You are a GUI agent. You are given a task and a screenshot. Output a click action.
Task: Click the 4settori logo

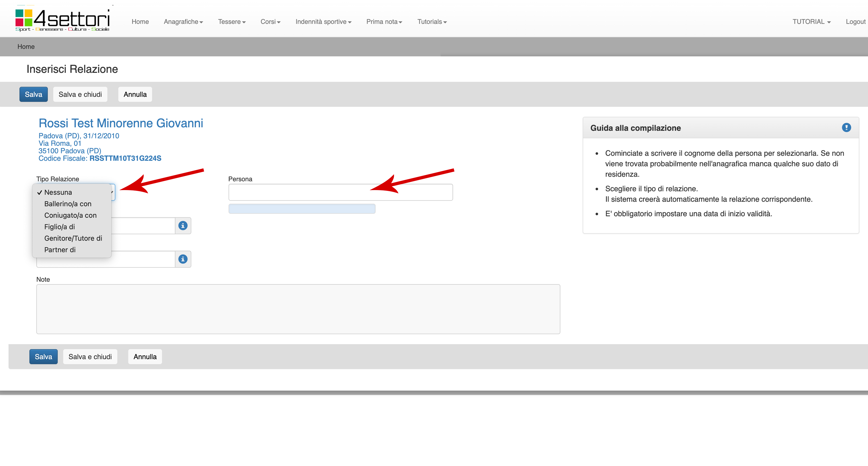tap(62, 19)
